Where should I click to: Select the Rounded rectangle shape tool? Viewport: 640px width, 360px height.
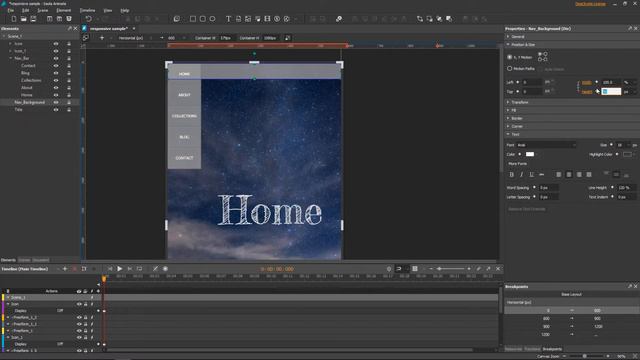pyautogui.click(x=203, y=19)
